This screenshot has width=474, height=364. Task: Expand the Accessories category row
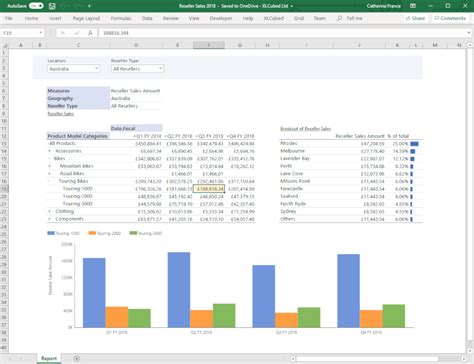click(x=50, y=151)
